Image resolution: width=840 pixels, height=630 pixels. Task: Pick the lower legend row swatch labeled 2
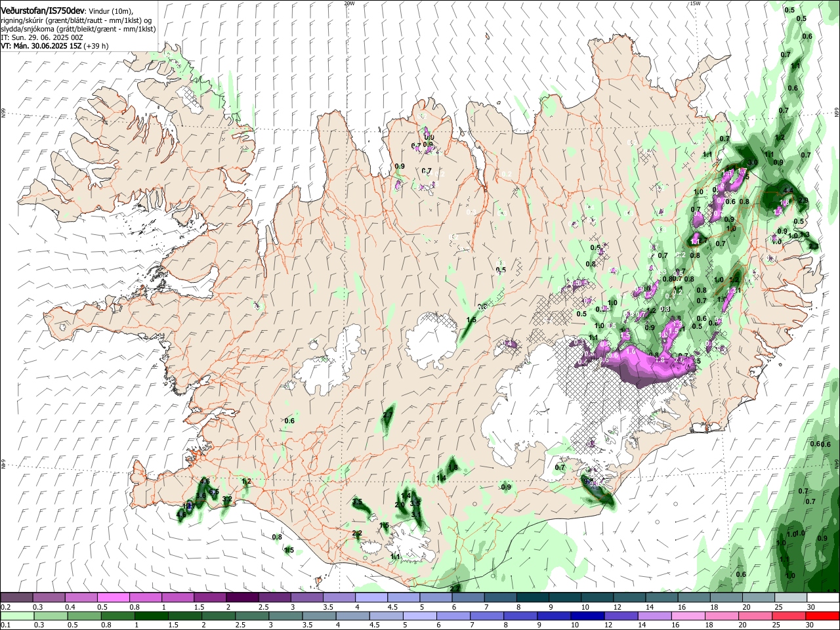(217, 616)
